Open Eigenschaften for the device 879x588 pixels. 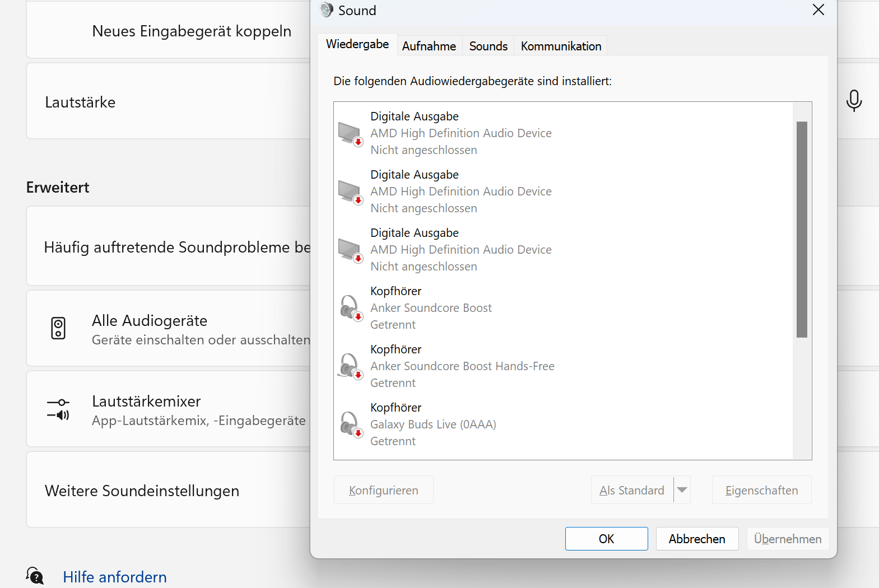click(761, 490)
